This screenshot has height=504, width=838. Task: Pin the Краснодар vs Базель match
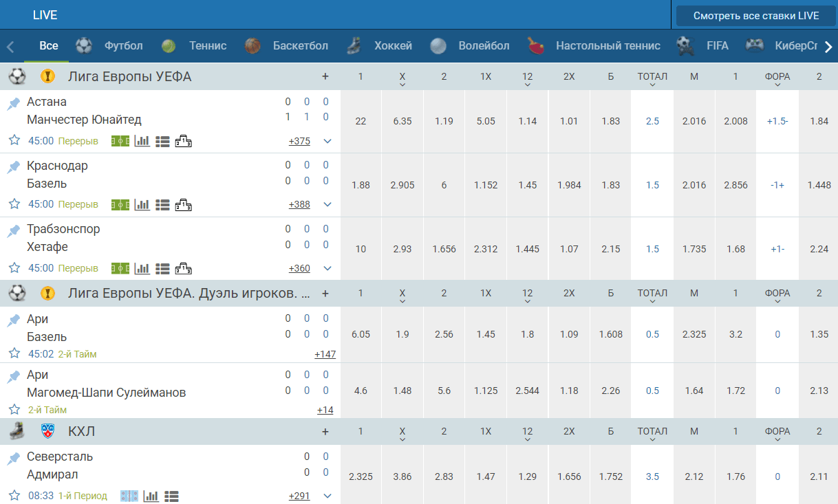tap(14, 167)
